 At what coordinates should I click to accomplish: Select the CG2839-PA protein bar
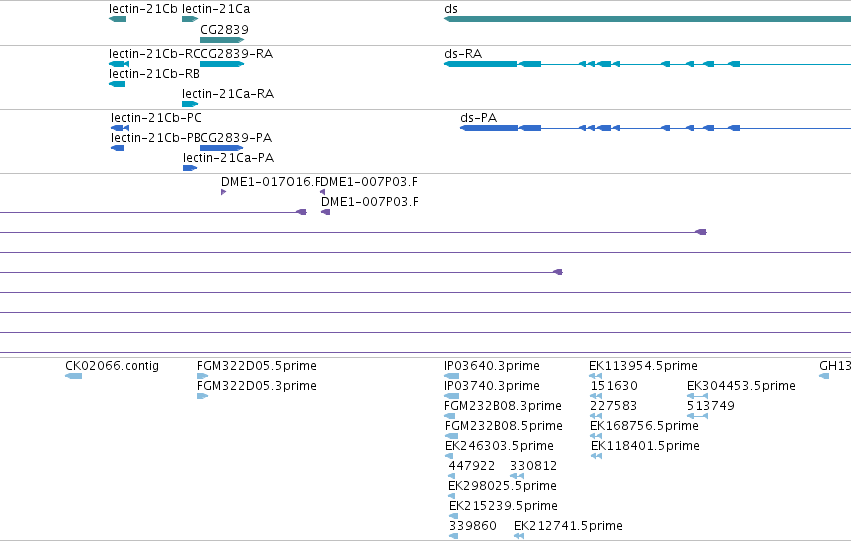[221, 148]
